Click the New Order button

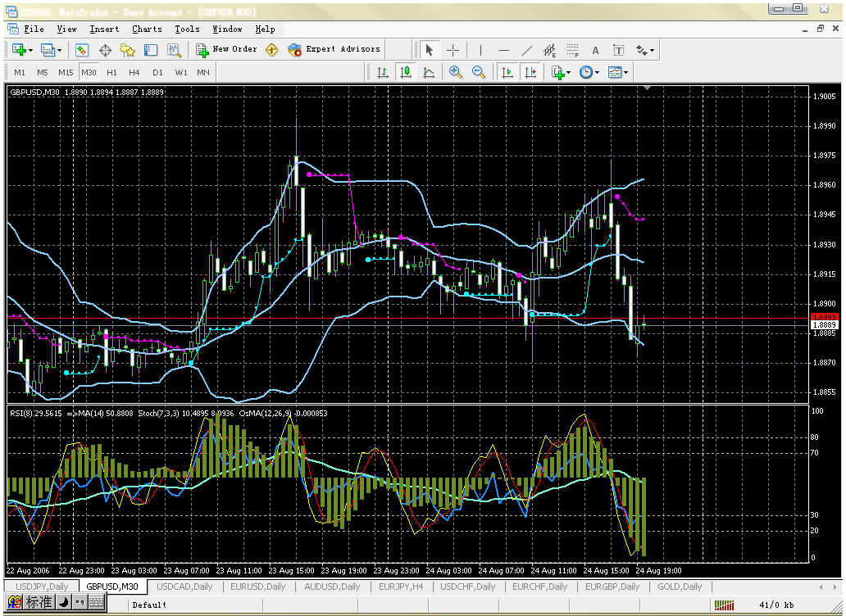[x=226, y=49]
